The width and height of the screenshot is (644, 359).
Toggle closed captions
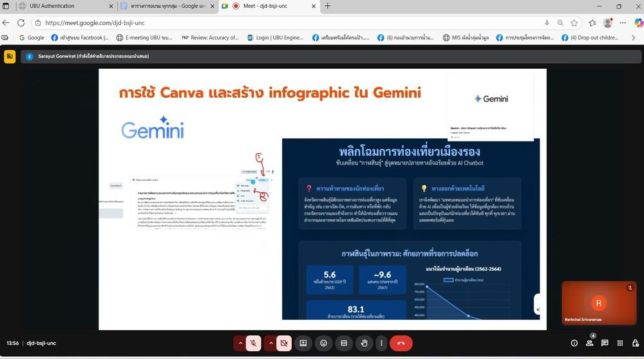(x=344, y=343)
